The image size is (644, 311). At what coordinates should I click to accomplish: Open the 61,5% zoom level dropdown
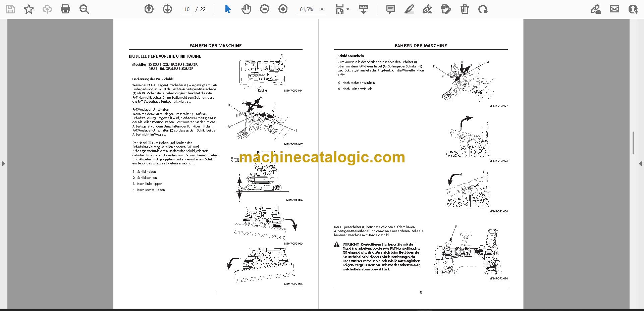(312, 9)
